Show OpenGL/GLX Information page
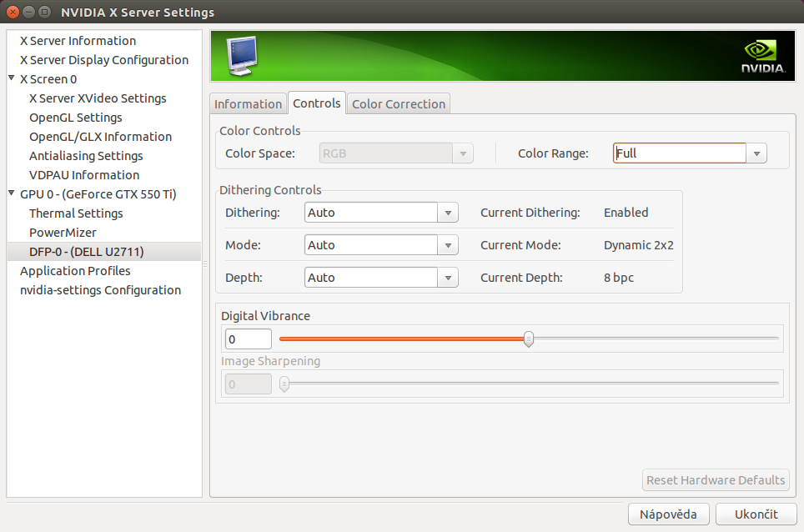The image size is (804, 532). click(x=100, y=136)
